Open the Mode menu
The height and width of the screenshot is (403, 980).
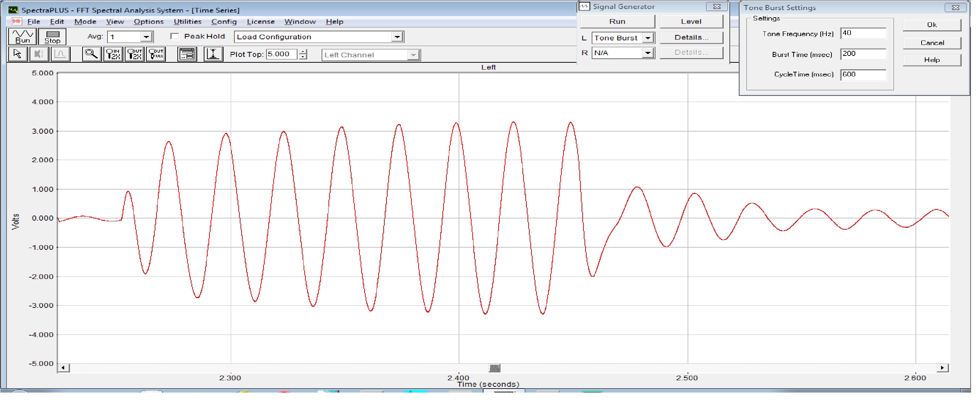[x=85, y=22]
